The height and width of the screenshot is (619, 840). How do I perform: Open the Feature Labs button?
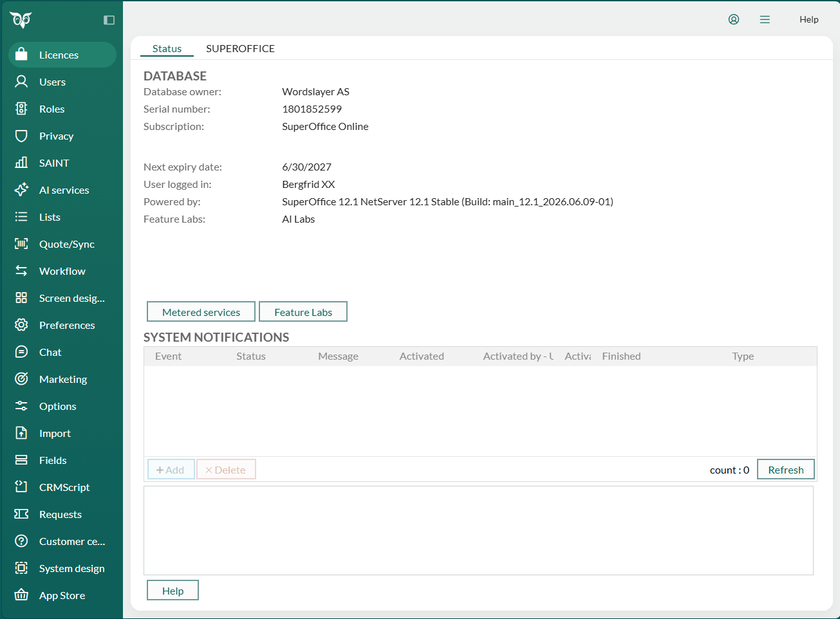click(303, 312)
